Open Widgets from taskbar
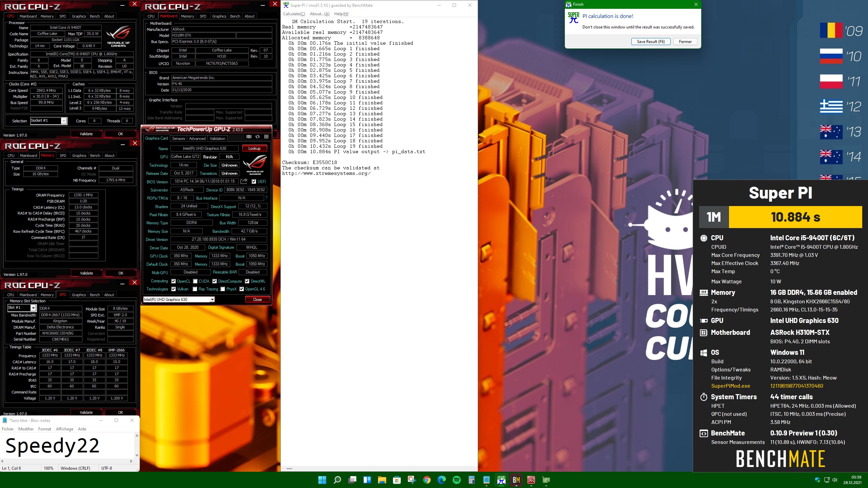Viewport: 868px width, 488px height. pos(367,480)
